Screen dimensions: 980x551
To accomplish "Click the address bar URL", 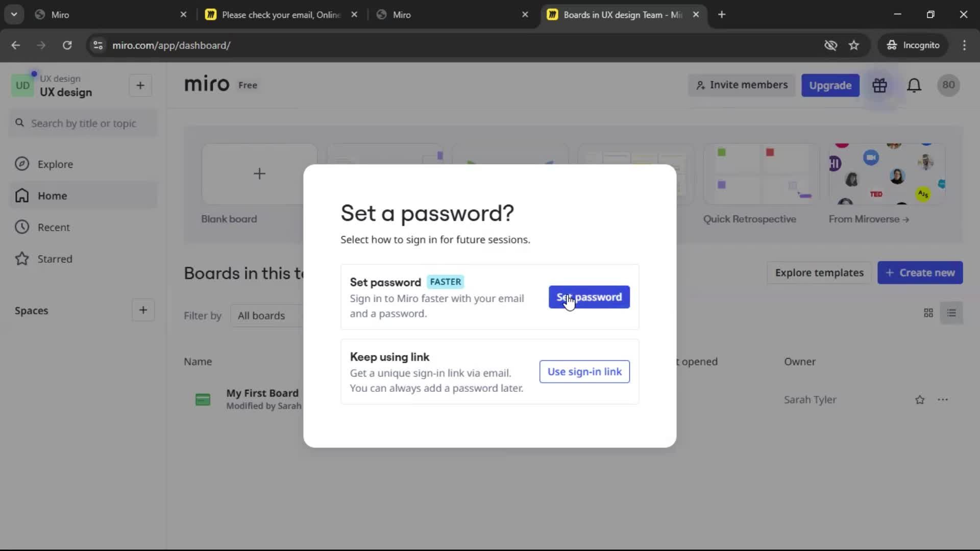I will coord(171,45).
